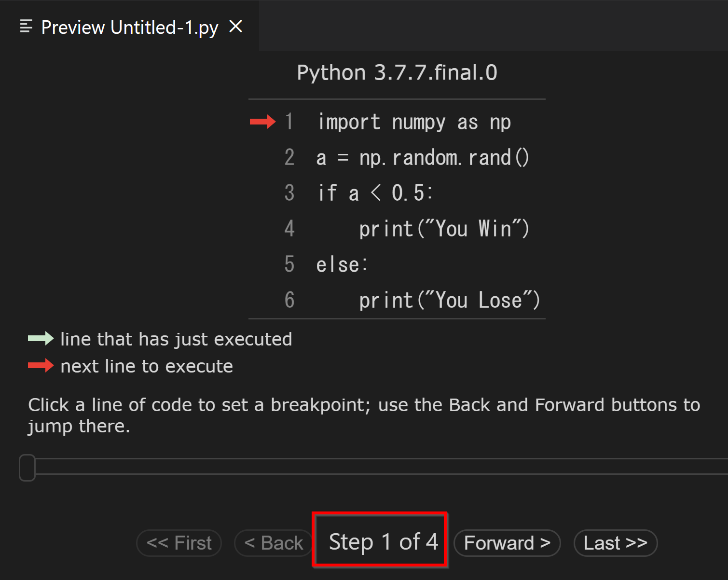
Task: Set breakpoint on 'import numpy as np' line
Action: pos(414,122)
